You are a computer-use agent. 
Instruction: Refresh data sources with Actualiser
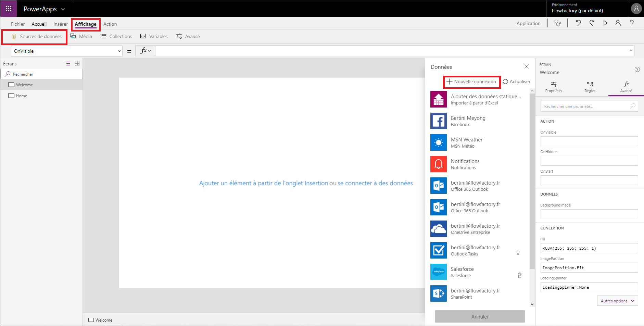point(516,81)
